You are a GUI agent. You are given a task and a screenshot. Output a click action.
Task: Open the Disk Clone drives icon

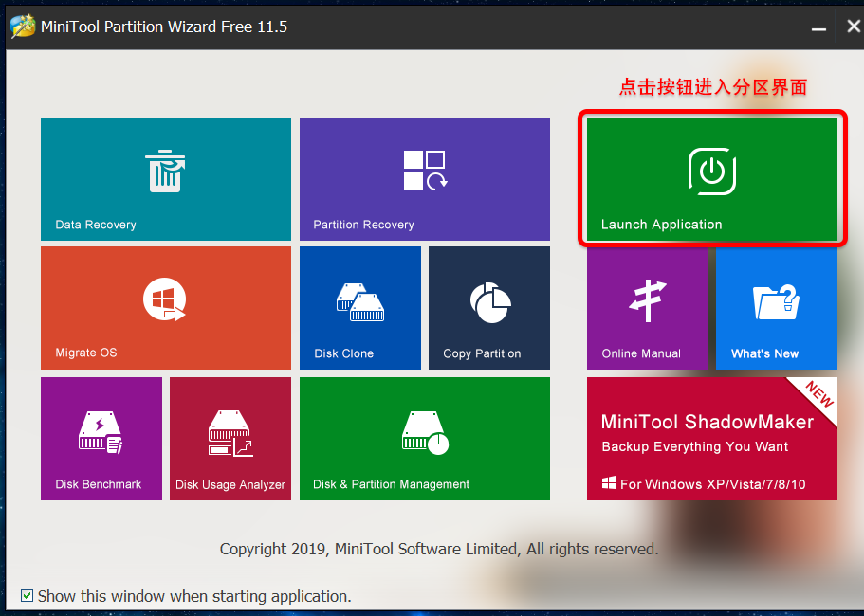[x=359, y=301]
